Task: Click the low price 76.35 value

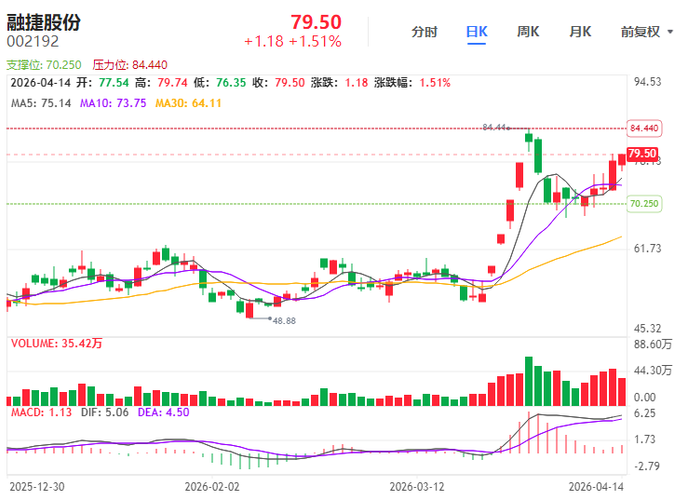Action: 231,83
